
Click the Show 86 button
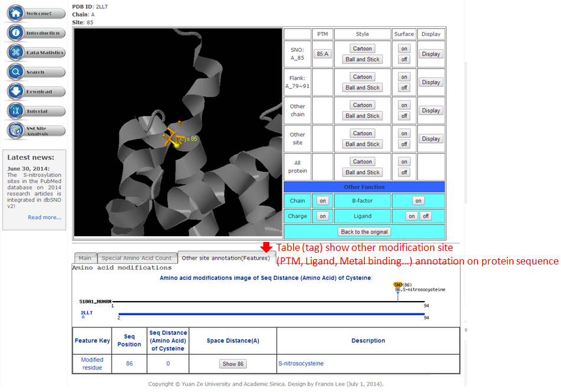[233, 364]
